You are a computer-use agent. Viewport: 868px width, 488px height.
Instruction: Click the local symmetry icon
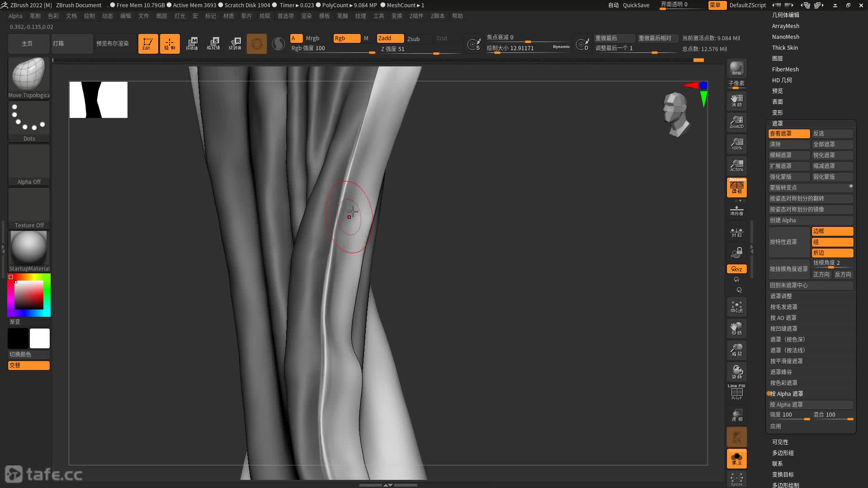point(736,232)
